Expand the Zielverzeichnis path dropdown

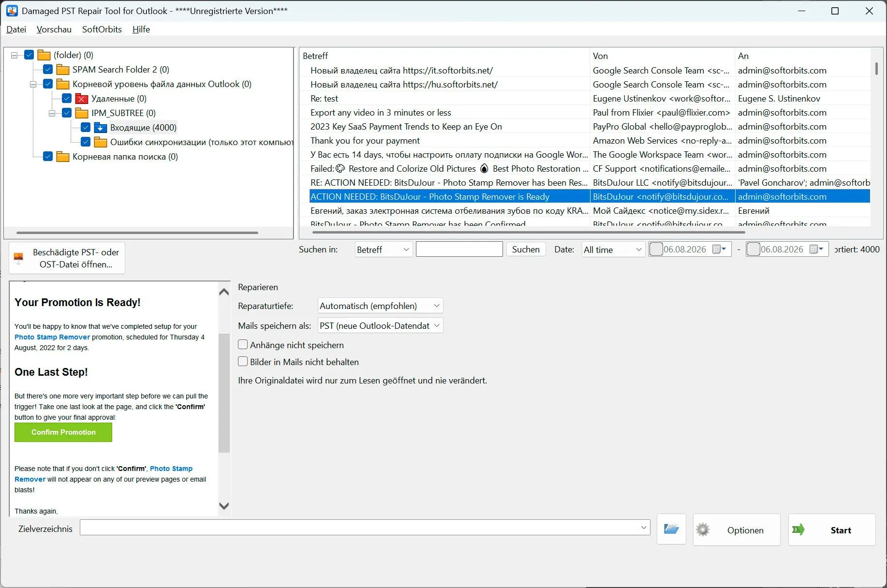[x=643, y=528]
